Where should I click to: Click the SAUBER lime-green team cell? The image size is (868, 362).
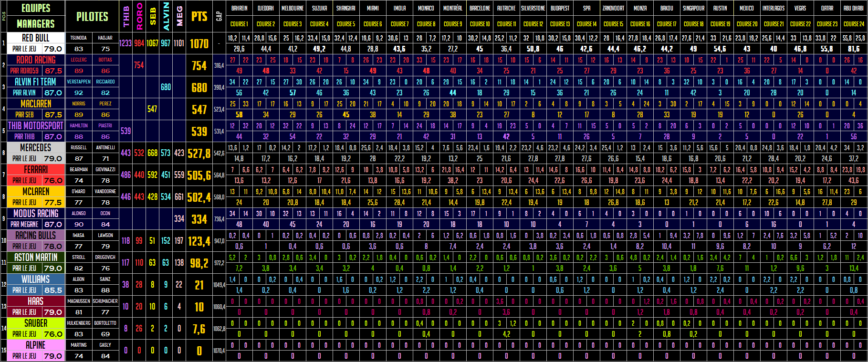pos(35,323)
